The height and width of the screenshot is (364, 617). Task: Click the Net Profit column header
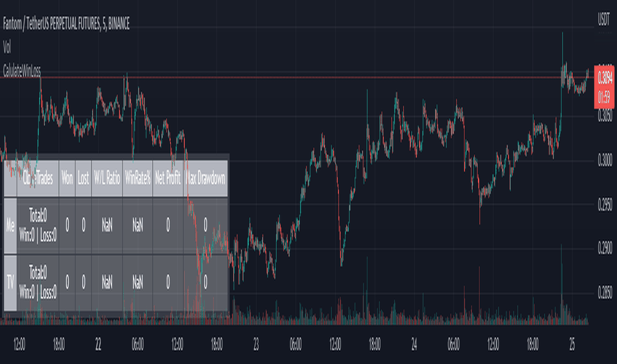168,179
